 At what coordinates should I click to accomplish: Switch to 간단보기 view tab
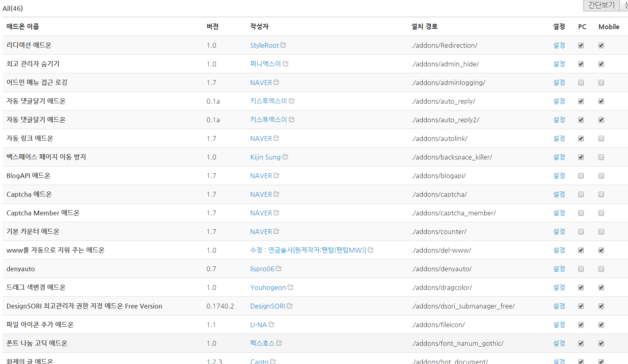click(601, 5)
